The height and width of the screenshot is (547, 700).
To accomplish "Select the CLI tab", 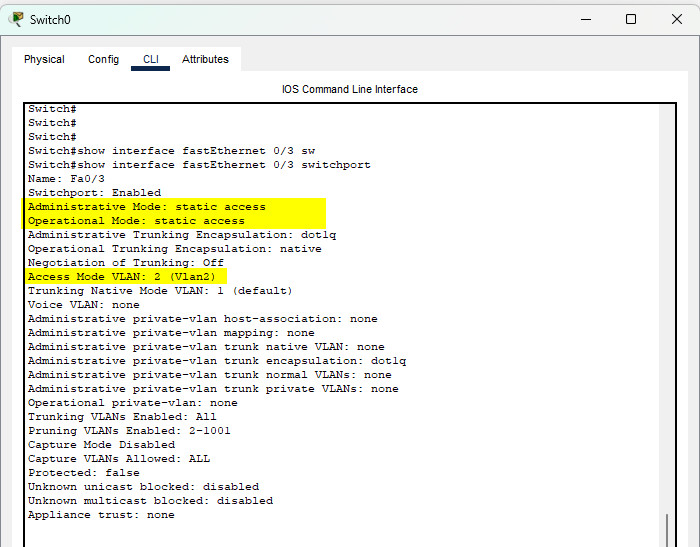I will pos(150,59).
